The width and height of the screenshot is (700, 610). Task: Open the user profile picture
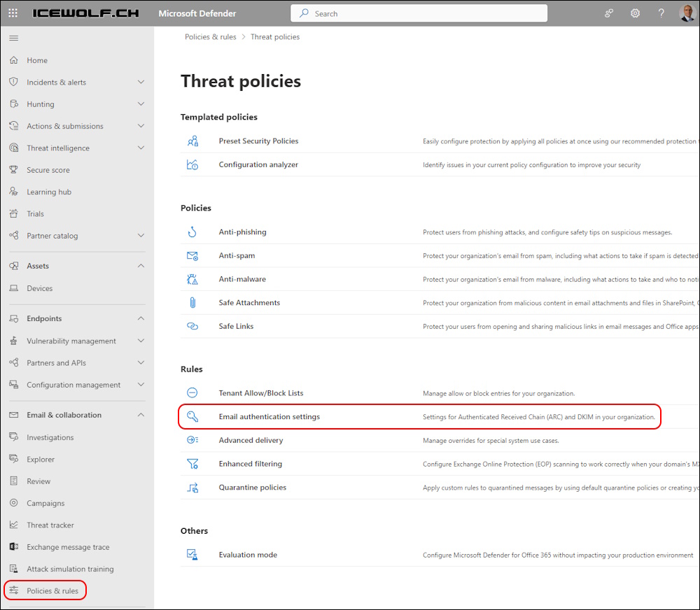tap(687, 13)
